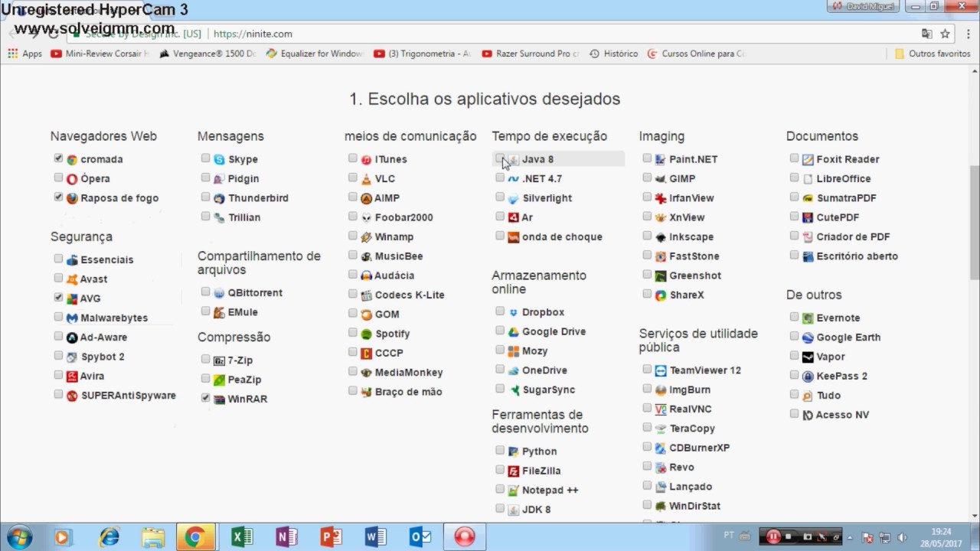
Task: Click the Python icon
Action: (x=514, y=452)
